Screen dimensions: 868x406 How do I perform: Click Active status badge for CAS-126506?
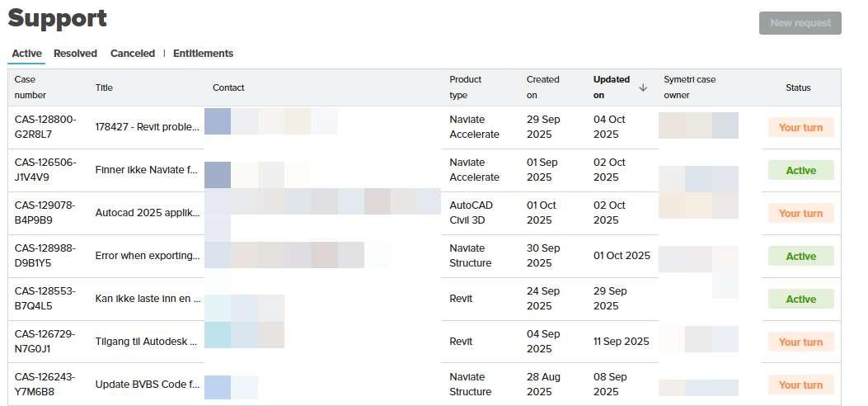pyautogui.click(x=800, y=170)
